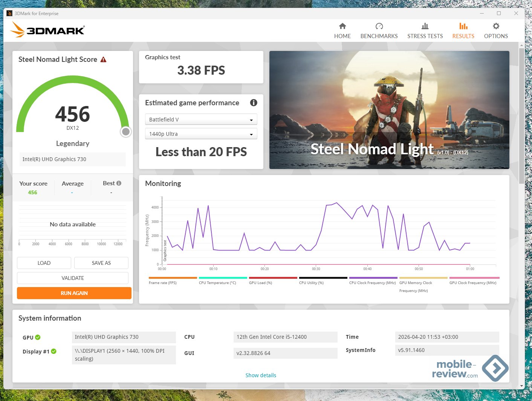
Task: Click the green GPU status check icon
Action: 38,337
